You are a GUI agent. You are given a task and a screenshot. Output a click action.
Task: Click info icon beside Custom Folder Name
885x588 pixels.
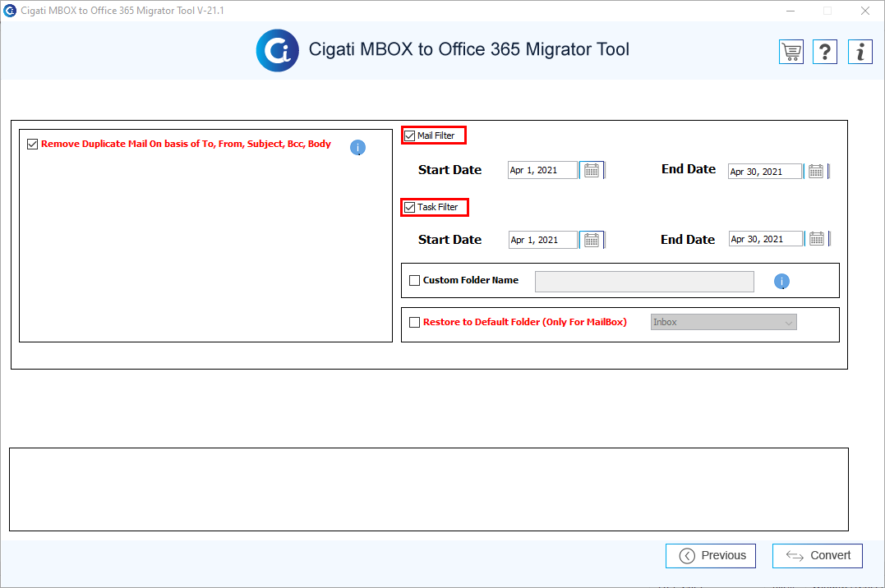coord(781,281)
